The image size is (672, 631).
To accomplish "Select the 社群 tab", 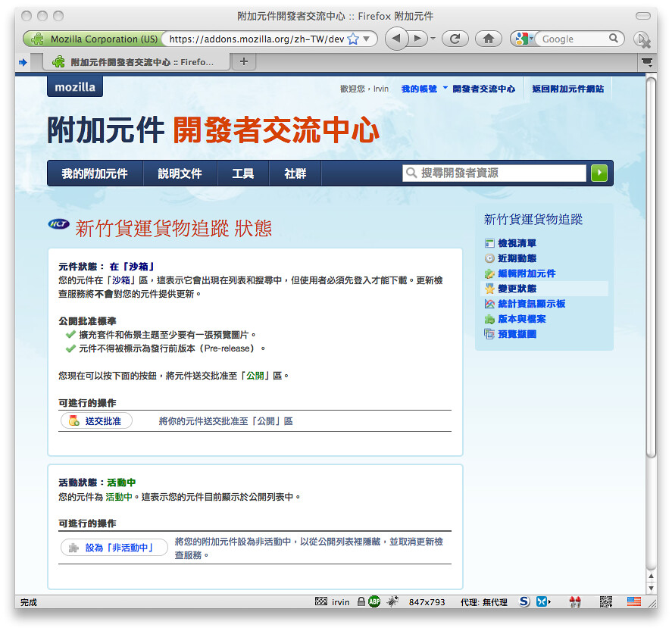I will (295, 173).
